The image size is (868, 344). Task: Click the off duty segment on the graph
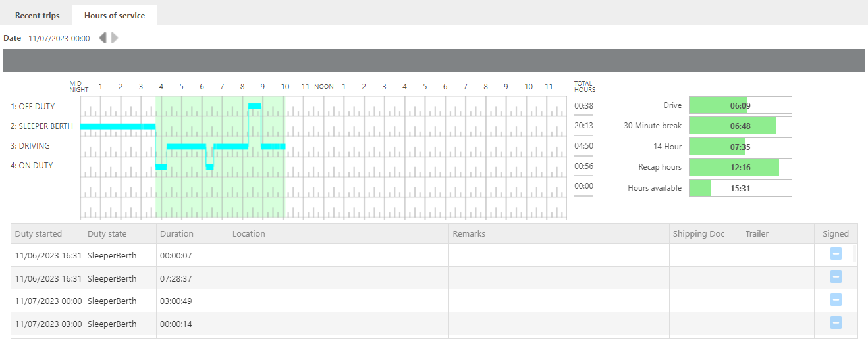(x=255, y=106)
